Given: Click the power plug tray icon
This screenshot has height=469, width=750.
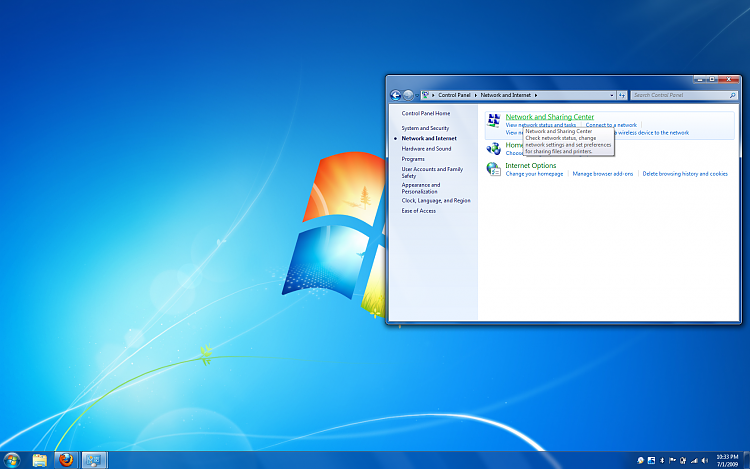Looking at the screenshot, I should [683, 460].
